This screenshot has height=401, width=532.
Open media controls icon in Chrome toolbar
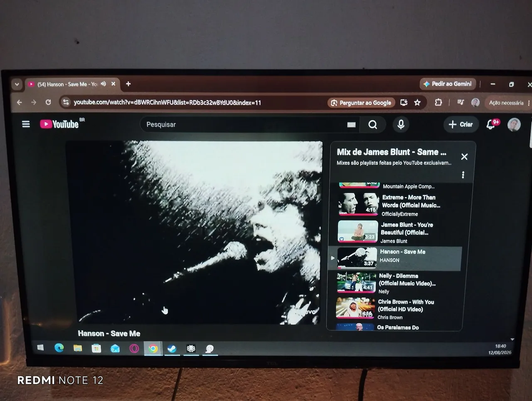460,102
